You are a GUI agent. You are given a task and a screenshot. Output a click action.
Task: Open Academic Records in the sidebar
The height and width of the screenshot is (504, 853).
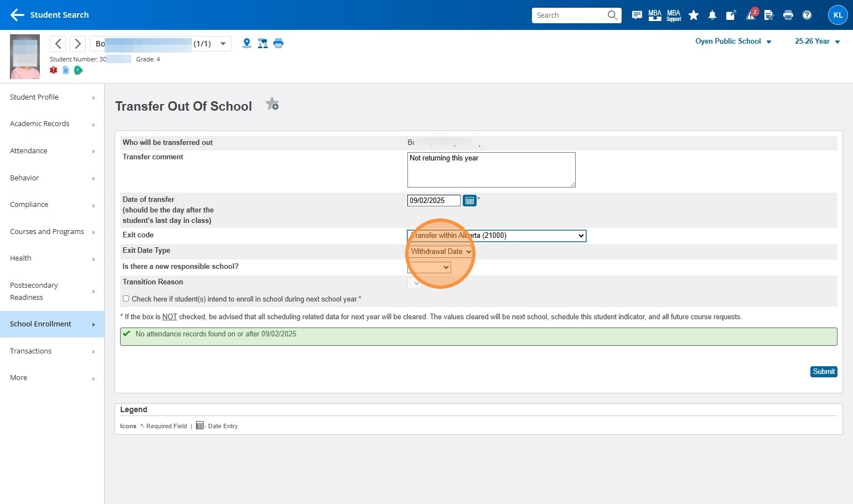[x=52, y=124]
